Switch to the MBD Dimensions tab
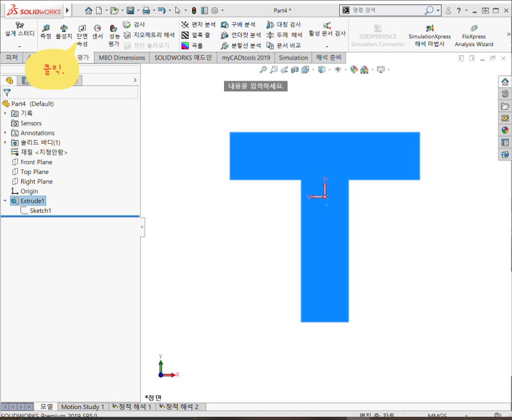The width and height of the screenshot is (512, 420). pos(122,58)
